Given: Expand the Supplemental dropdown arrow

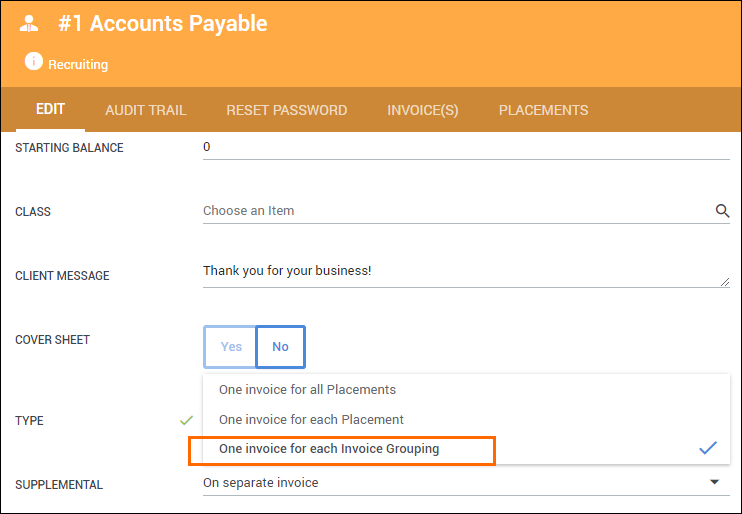Looking at the screenshot, I should pos(715,482).
